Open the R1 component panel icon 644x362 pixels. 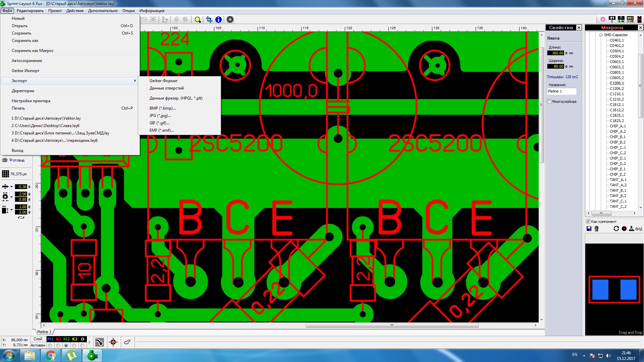coord(612,19)
